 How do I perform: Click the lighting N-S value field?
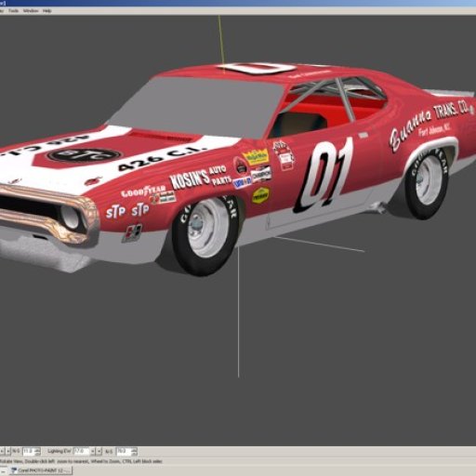124,451
